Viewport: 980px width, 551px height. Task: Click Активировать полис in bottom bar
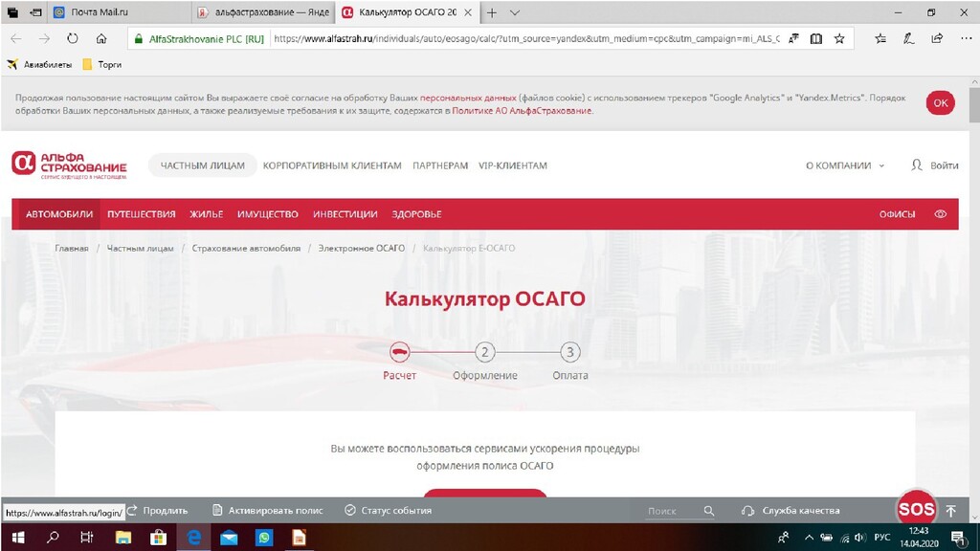268,511
